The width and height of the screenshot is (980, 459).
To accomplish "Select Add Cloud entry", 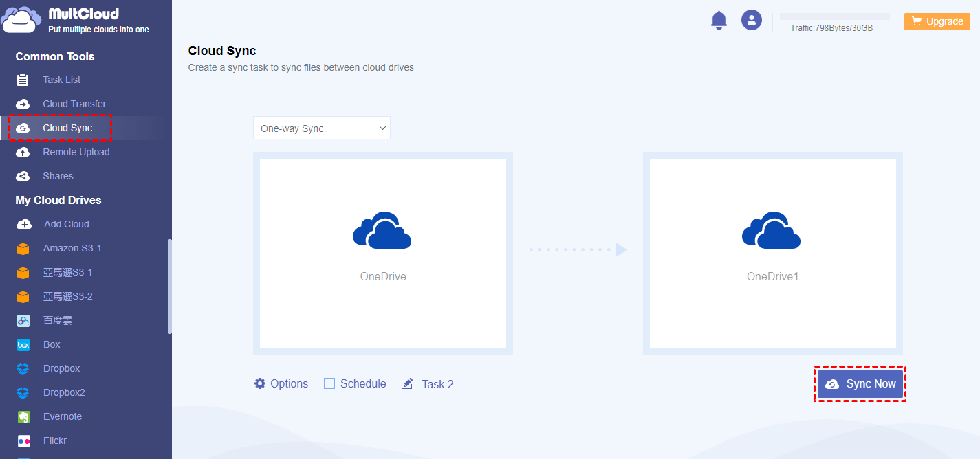I will click(x=67, y=224).
